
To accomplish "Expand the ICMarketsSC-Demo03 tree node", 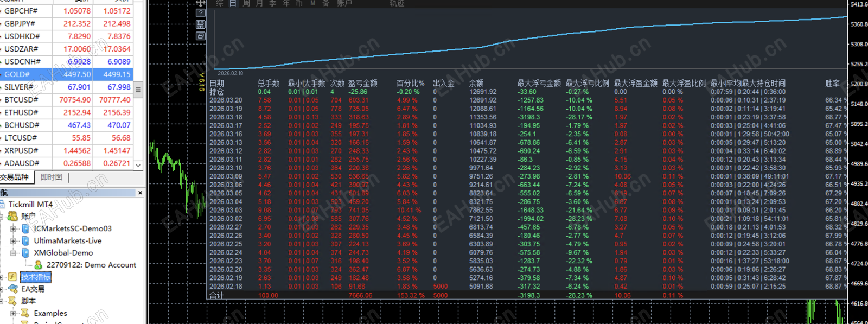I will (x=13, y=228).
